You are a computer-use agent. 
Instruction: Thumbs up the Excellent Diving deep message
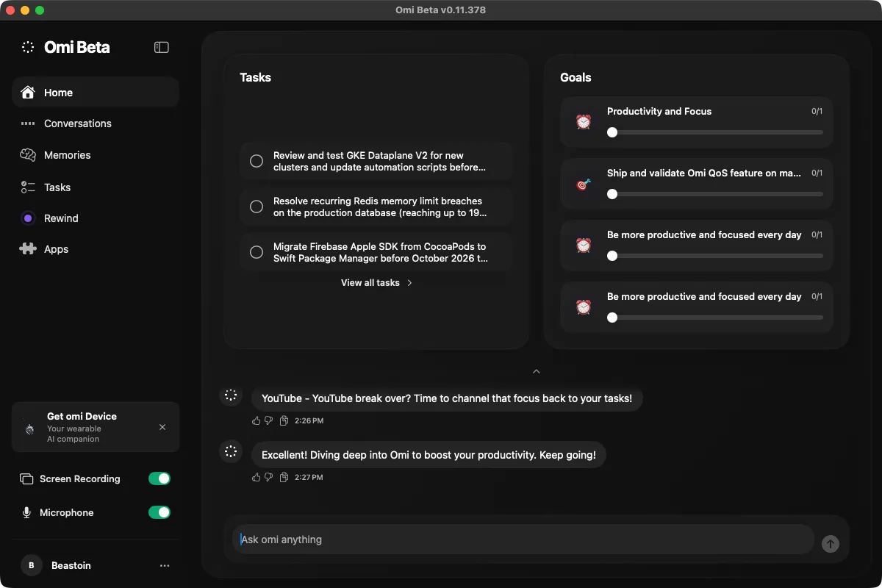257,477
